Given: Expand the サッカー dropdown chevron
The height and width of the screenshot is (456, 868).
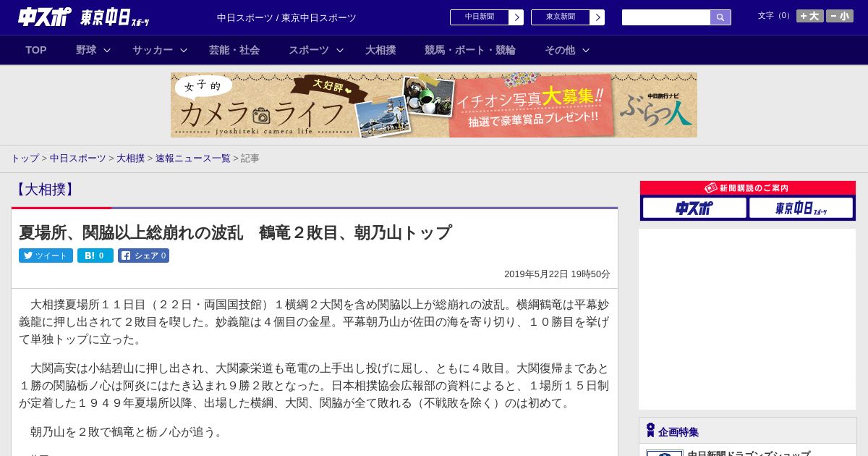Looking at the screenshot, I should [x=184, y=50].
